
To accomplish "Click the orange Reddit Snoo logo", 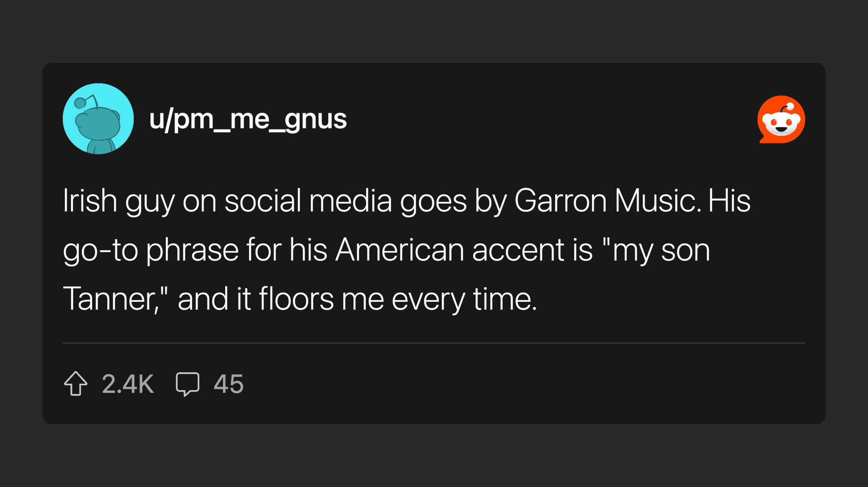I will [781, 120].
